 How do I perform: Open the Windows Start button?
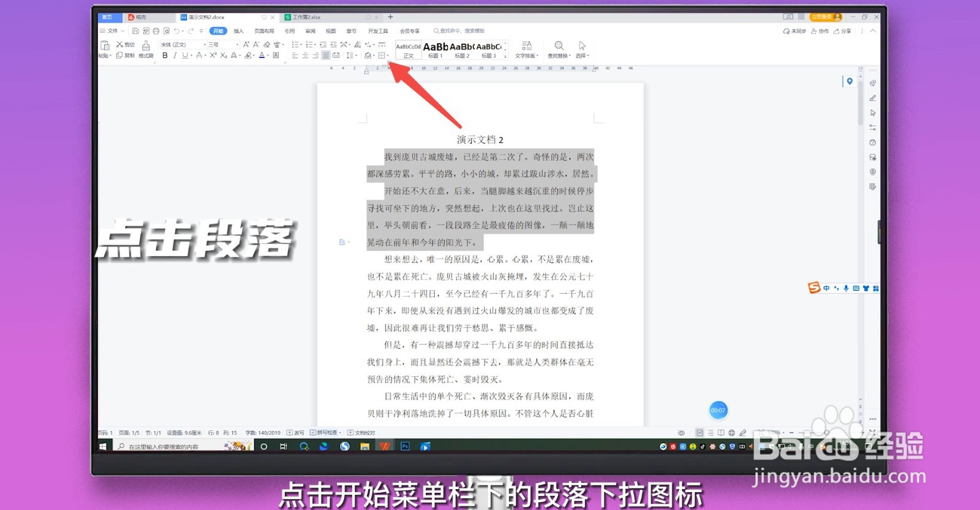click(103, 446)
